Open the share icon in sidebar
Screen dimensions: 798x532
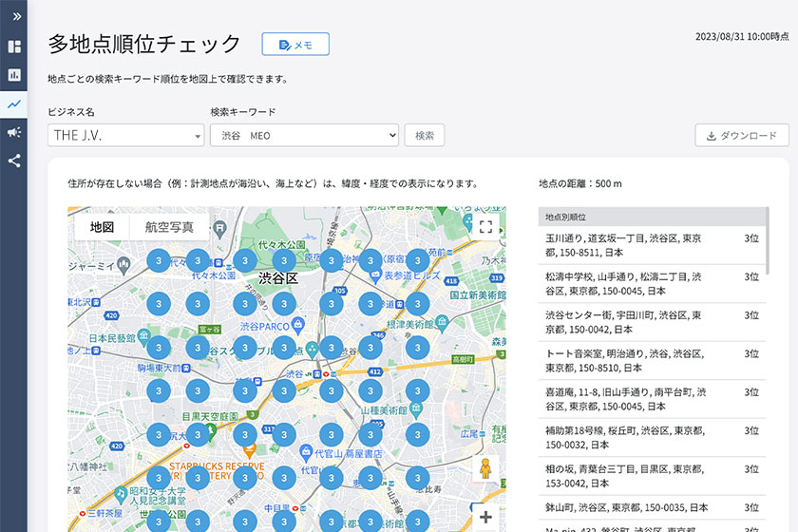[14, 161]
